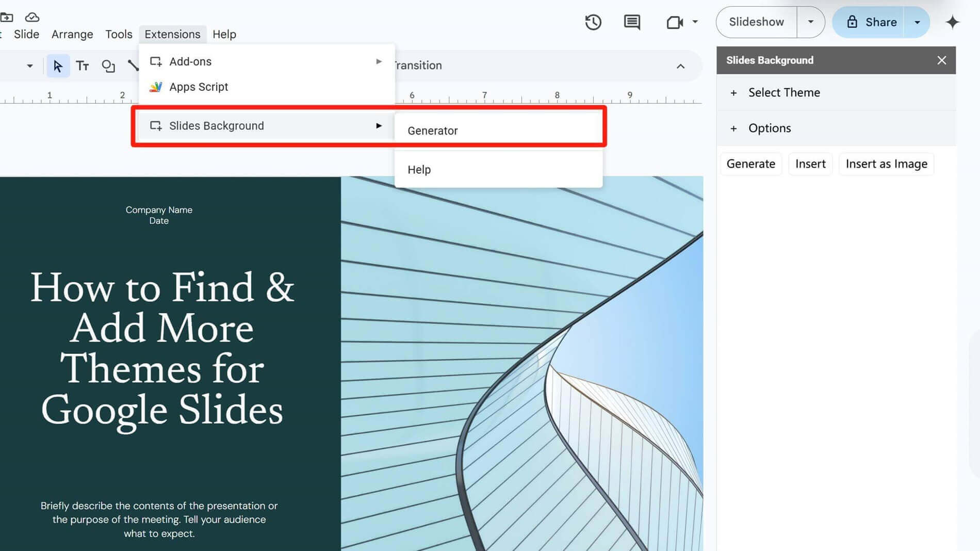The height and width of the screenshot is (551, 980).
Task: Click the video camera meeting icon
Action: tap(675, 22)
